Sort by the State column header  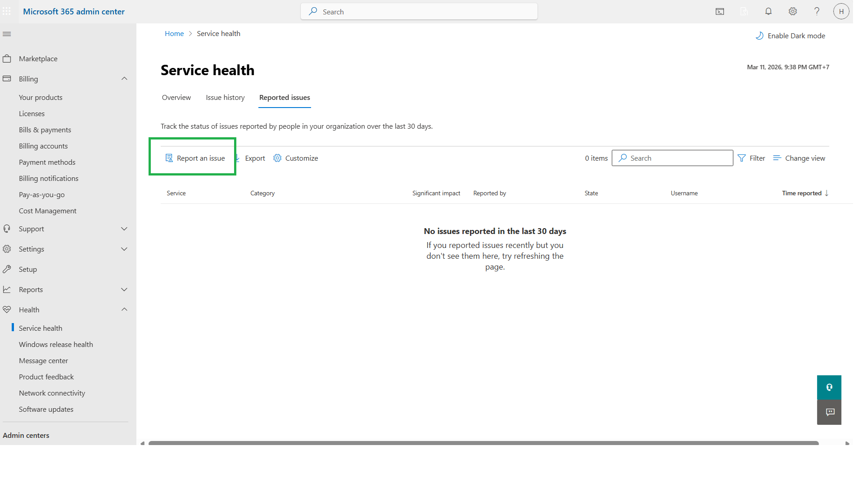(x=591, y=193)
